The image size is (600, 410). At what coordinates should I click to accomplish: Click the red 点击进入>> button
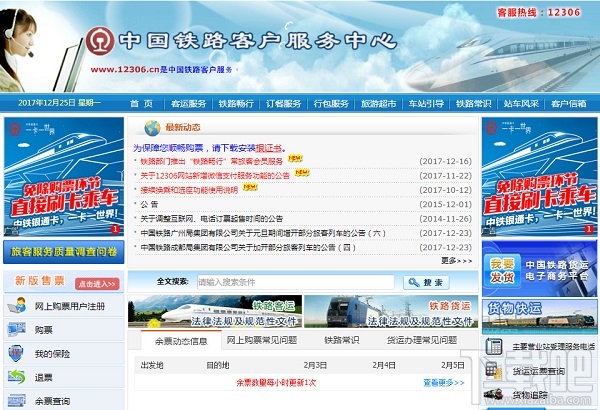[x=97, y=284]
